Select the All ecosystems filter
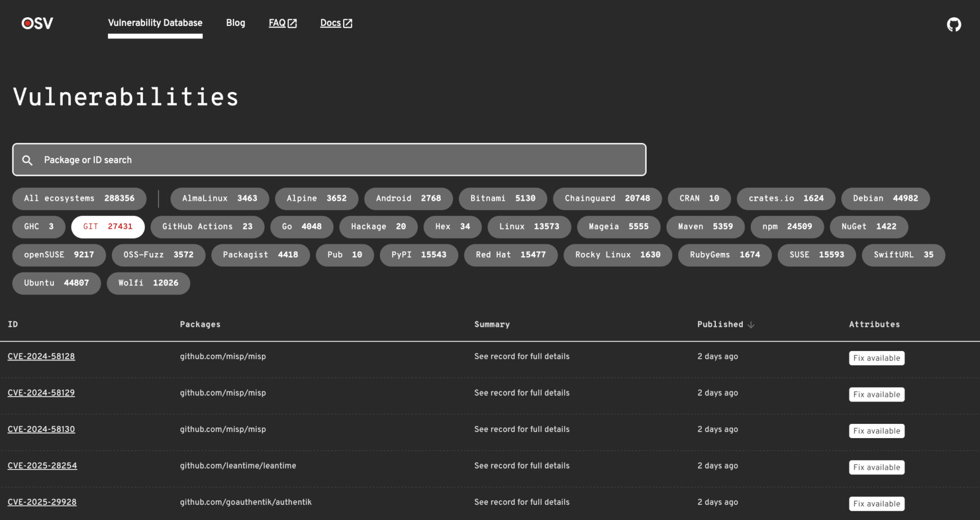 79,198
